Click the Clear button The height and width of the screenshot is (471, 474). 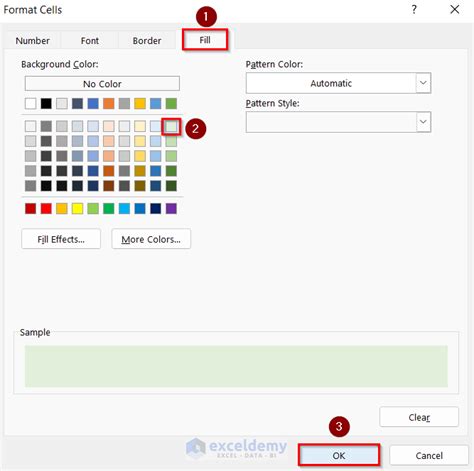(x=419, y=417)
